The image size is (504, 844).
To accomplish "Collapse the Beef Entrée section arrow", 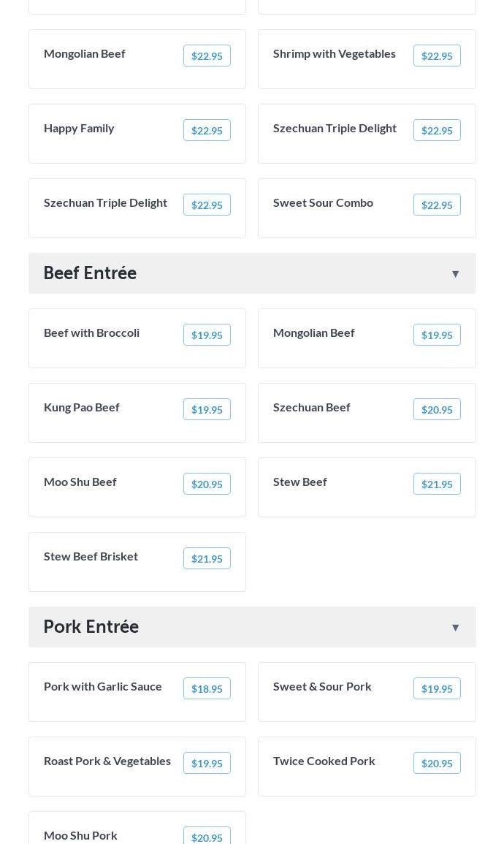I will [455, 274].
